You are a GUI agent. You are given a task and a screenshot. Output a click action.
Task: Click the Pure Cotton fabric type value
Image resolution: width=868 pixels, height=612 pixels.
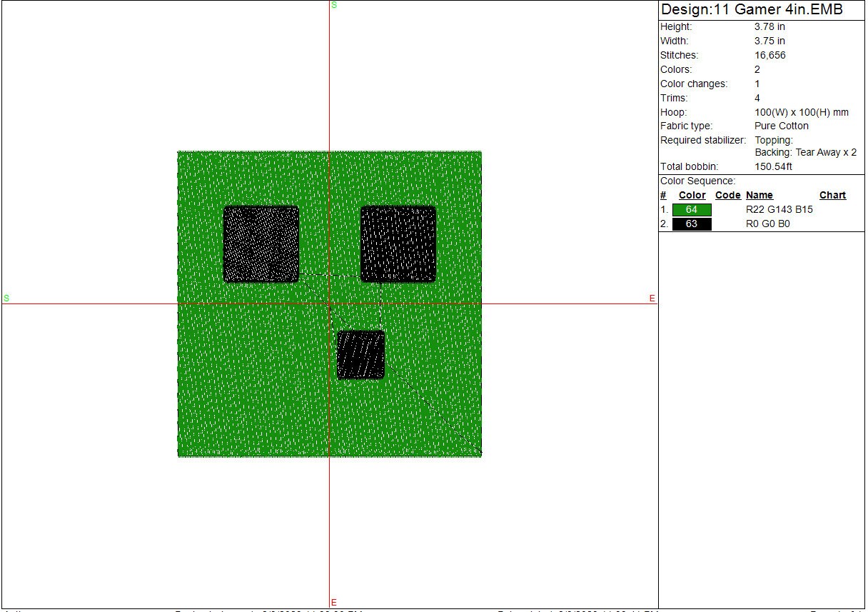(x=782, y=126)
